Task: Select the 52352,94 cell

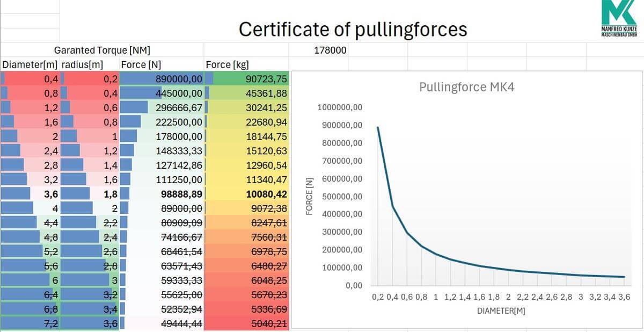Action: tap(162, 308)
